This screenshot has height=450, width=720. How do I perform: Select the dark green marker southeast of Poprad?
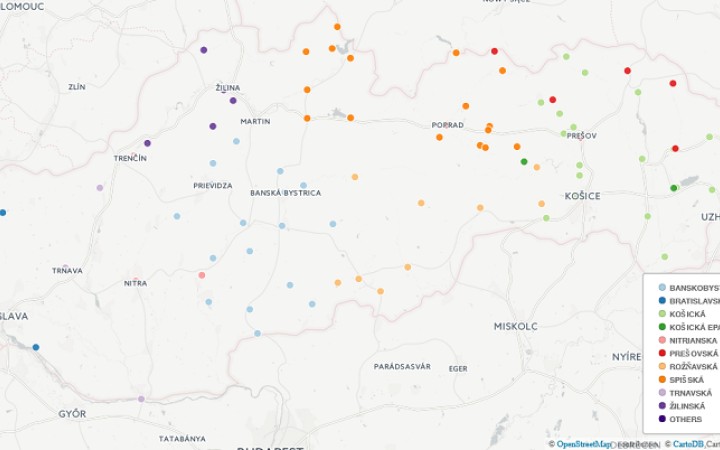click(x=524, y=162)
